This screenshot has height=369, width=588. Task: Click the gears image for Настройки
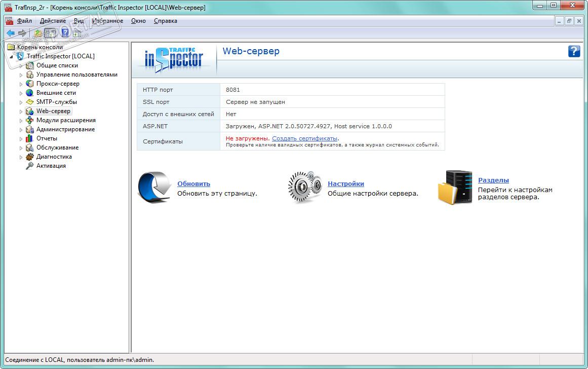pyautogui.click(x=305, y=187)
